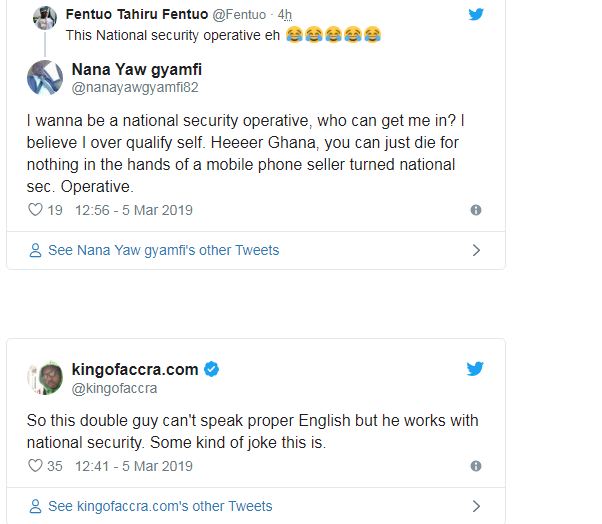Click kingofaccra verified badge

212,370
